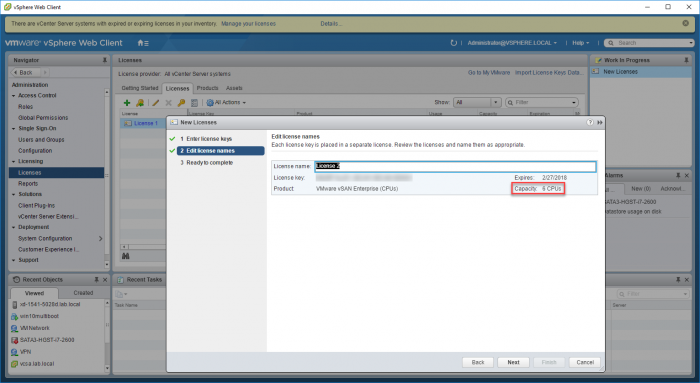Viewport: 700px width, 383px height.
Task: Open SATA3-HOST-i7-2600 in Recent Objects
Action: 47,340
